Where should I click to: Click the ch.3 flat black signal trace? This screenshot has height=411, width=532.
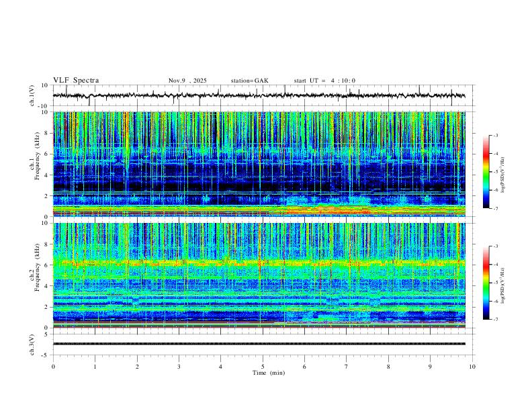pos(259,344)
